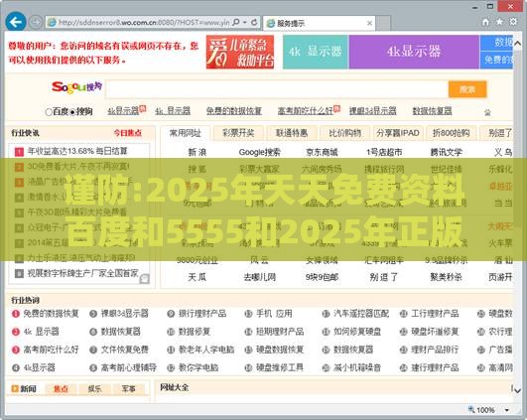Screen dimensions: 527x420
Task: Open zoom level 100% dropdown arrow
Action: point(507,410)
